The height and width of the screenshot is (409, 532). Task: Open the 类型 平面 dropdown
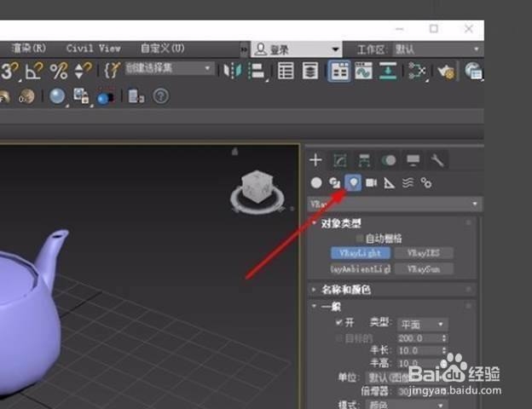[423, 325]
